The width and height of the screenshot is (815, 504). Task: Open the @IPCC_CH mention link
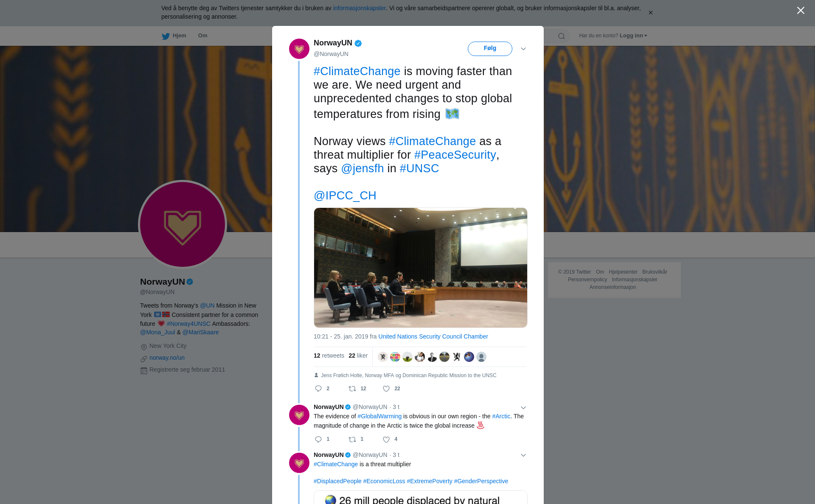(x=345, y=196)
